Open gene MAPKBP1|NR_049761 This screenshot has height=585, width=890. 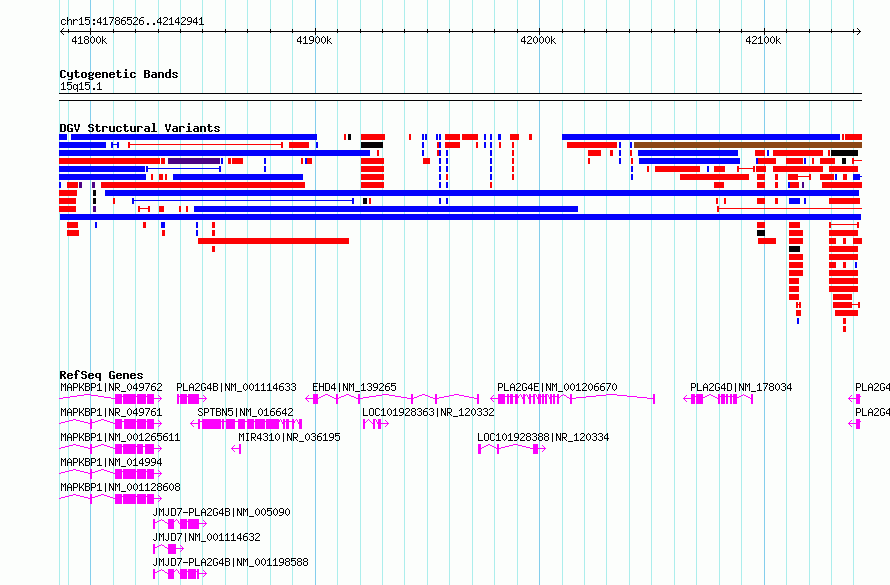111,412
